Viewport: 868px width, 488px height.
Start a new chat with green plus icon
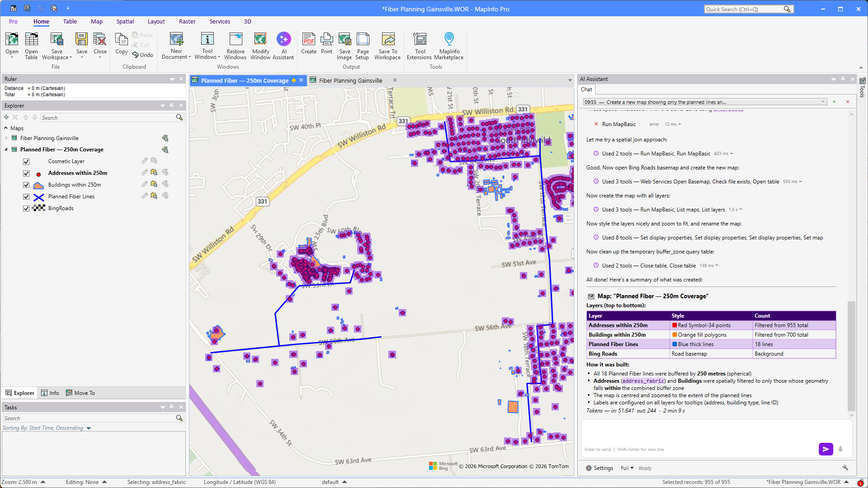tap(834, 102)
